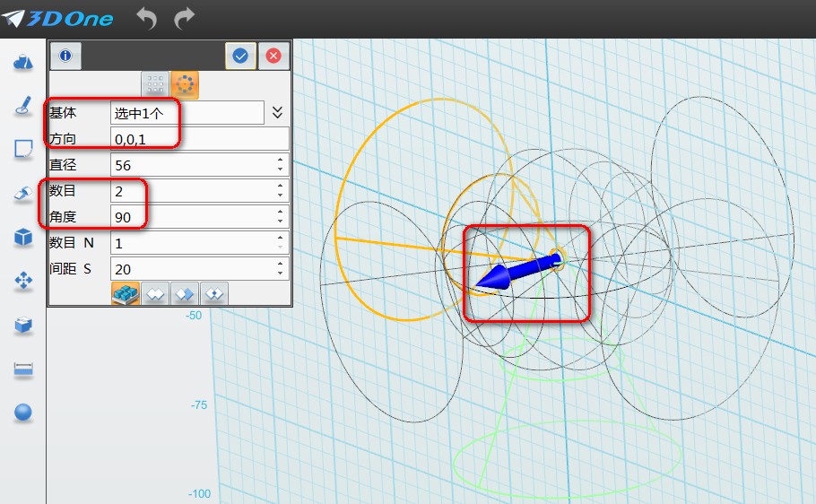Viewport: 816px width, 504px height.
Task: Open the sketch edit rectangle tool
Action: tap(23, 149)
